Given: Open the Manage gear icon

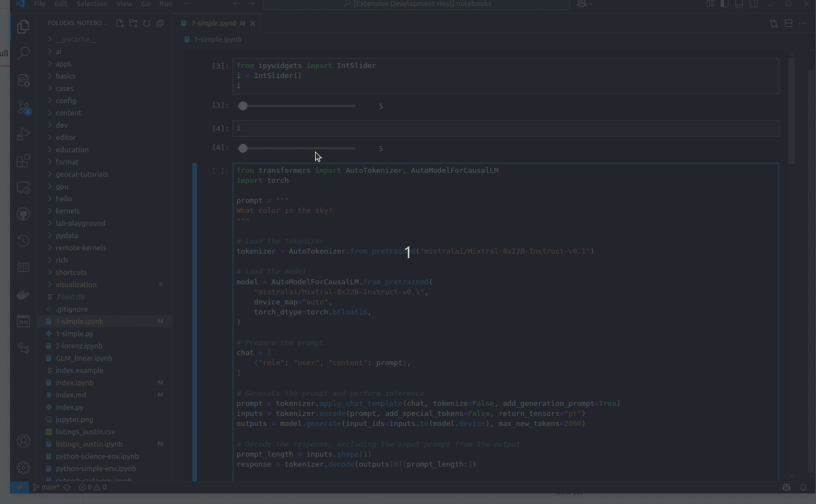Looking at the screenshot, I should click(x=23, y=468).
